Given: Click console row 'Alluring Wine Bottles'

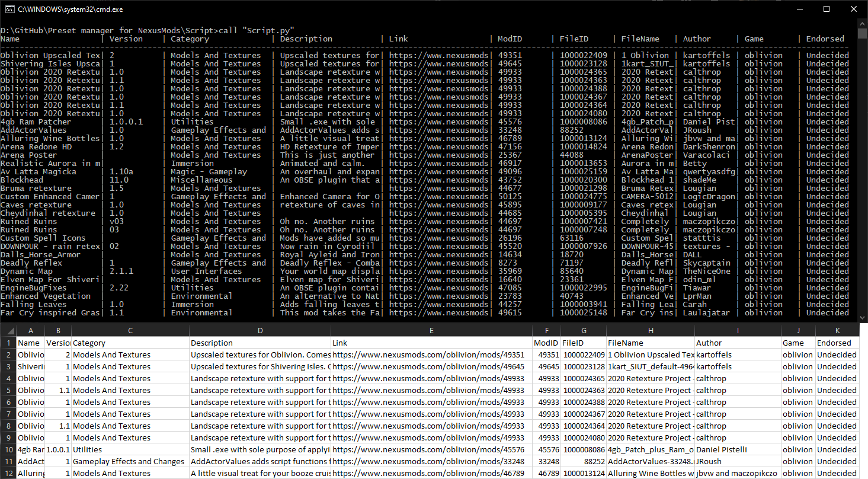Looking at the screenshot, I should 424,138.
